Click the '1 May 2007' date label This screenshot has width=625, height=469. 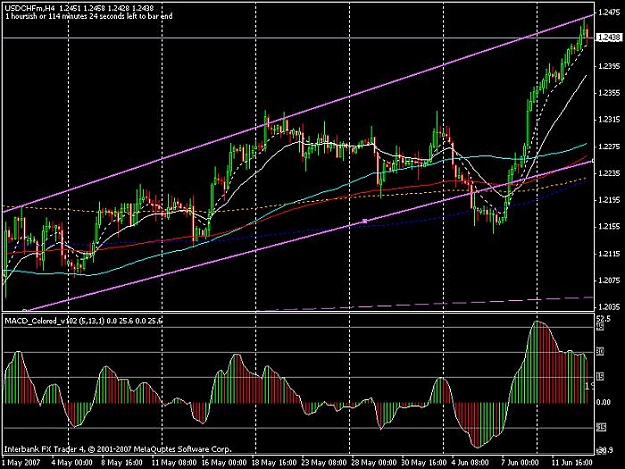coord(22,463)
